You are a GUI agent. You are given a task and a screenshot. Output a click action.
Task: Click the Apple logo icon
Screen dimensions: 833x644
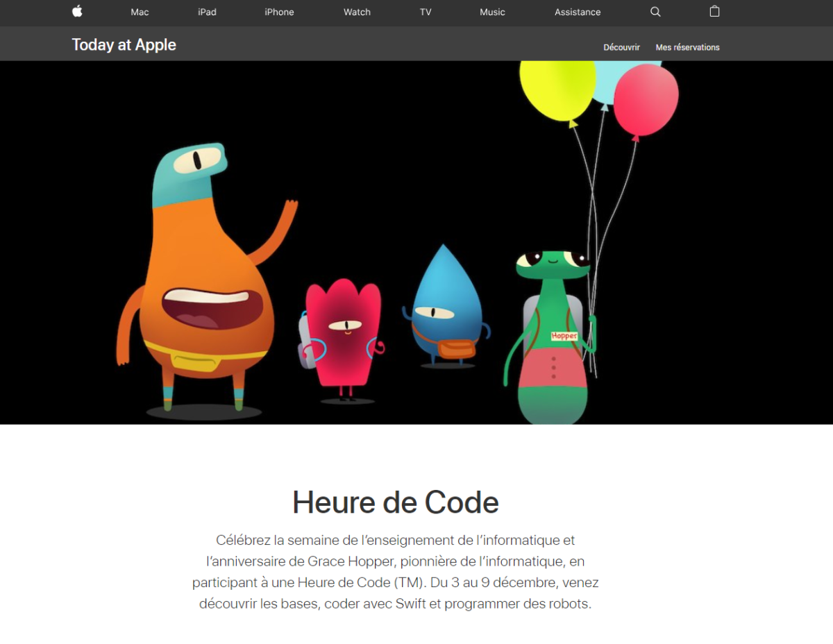point(77,11)
